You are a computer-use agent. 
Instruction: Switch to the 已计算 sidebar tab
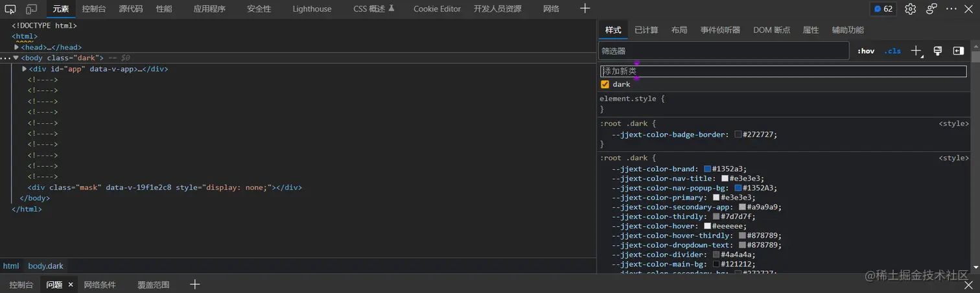[x=646, y=30]
